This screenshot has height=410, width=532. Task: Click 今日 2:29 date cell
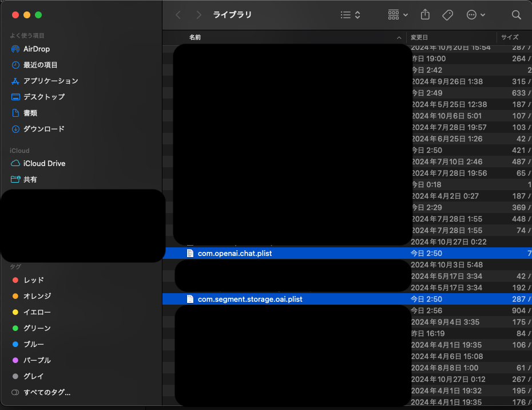coord(427,207)
